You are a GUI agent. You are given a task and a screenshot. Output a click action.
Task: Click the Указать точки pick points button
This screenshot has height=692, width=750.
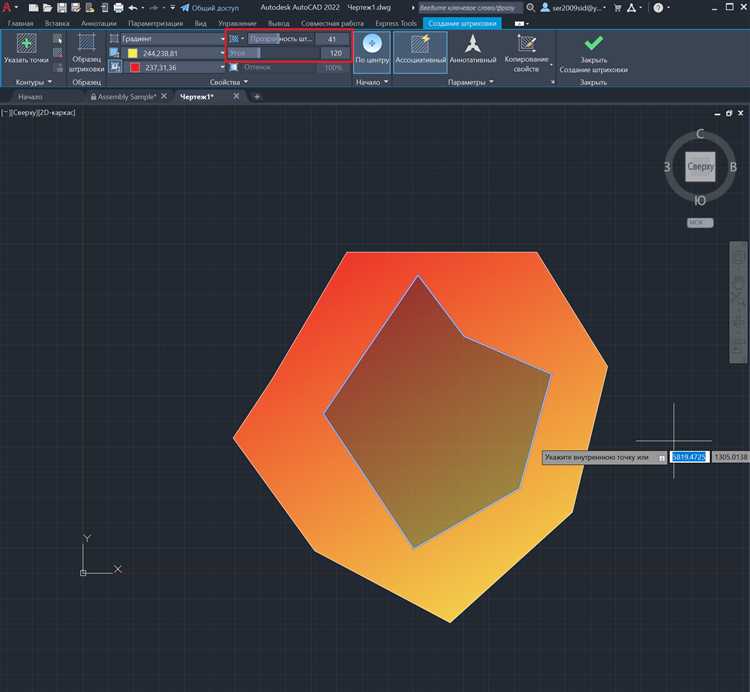(26, 49)
